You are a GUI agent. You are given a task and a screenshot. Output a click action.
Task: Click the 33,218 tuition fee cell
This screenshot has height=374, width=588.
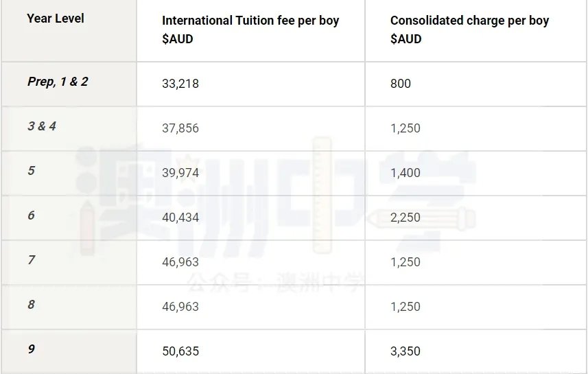click(x=180, y=83)
